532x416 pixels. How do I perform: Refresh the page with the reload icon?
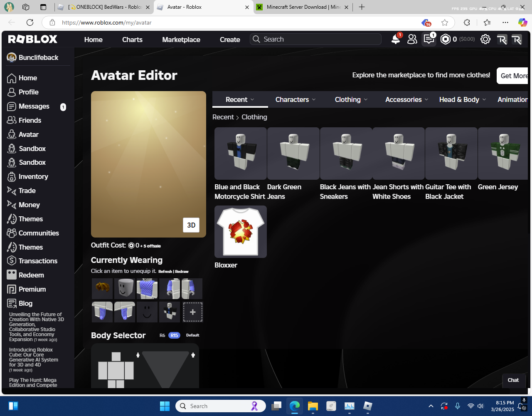point(30,22)
